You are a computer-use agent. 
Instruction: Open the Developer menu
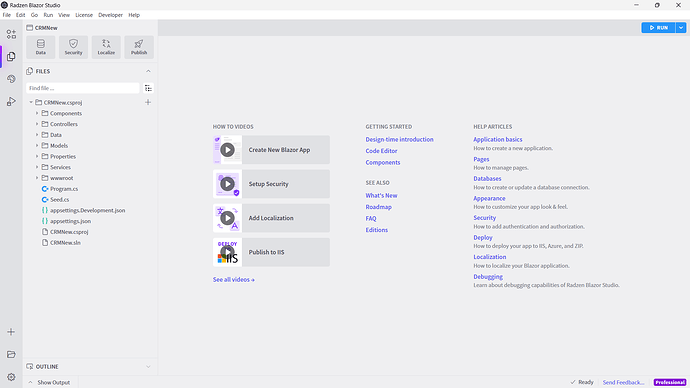click(110, 15)
